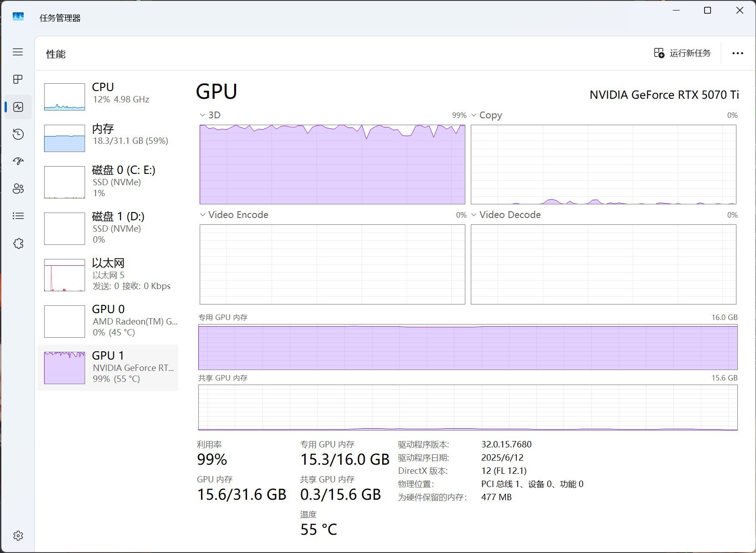Click the 专用 GPU 内存 usage graph
Viewport: 756px width, 553px height.
tap(468, 347)
